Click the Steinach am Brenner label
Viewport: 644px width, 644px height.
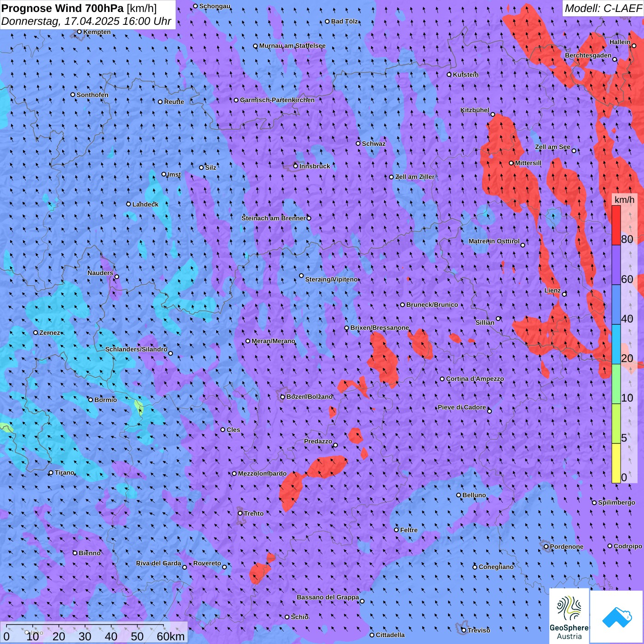(x=273, y=218)
